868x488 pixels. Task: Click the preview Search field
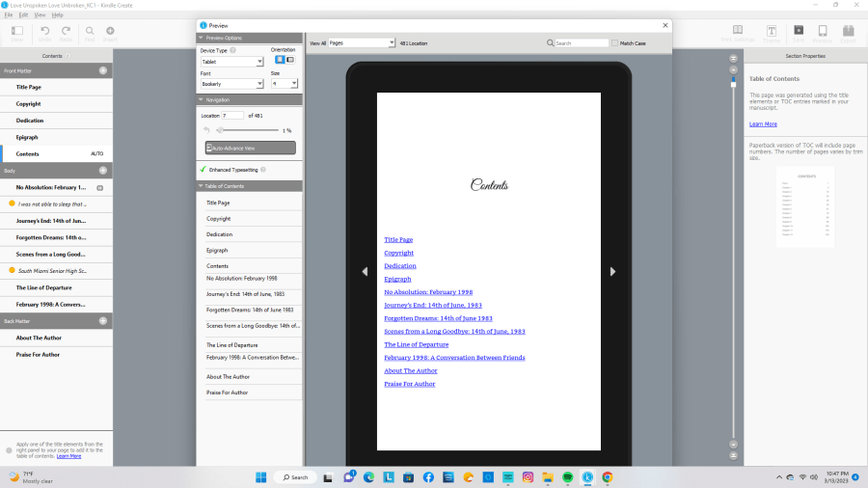pyautogui.click(x=581, y=43)
